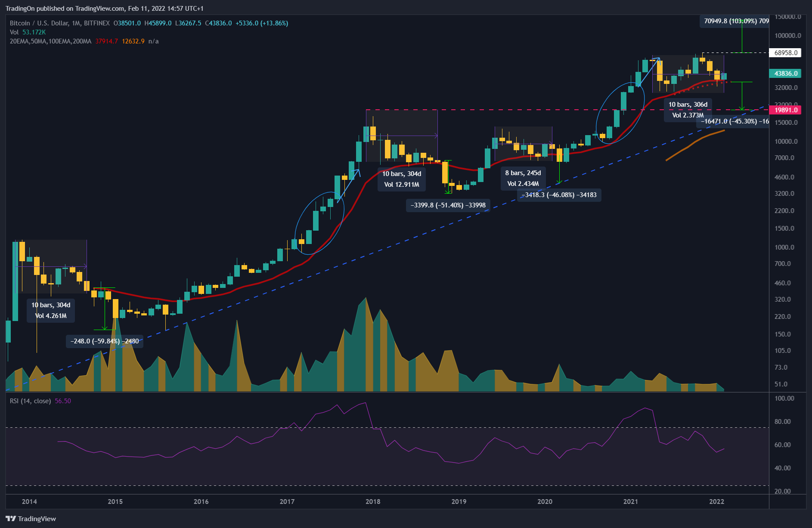Click the 2017 label on time axis
The height and width of the screenshot is (528, 812).
coord(287,501)
